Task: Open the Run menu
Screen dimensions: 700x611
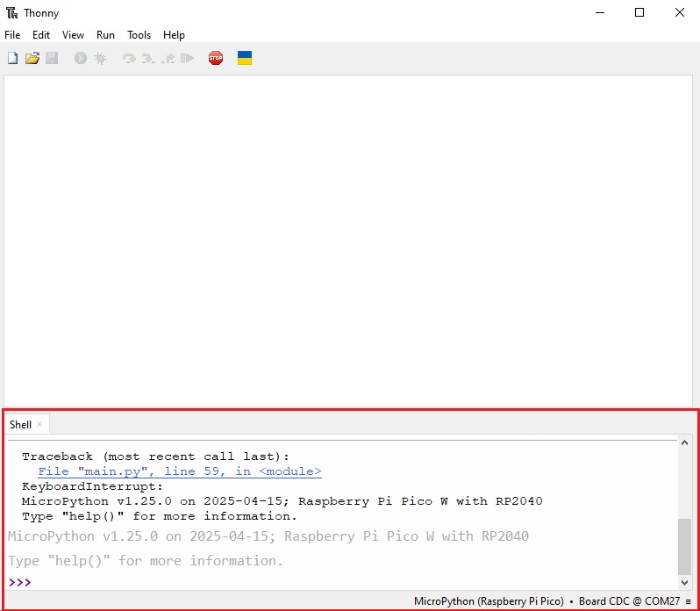Action: click(105, 35)
